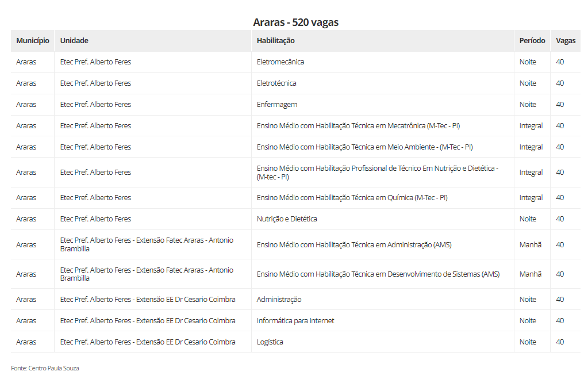Select the Logística course cell

point(270,342)
